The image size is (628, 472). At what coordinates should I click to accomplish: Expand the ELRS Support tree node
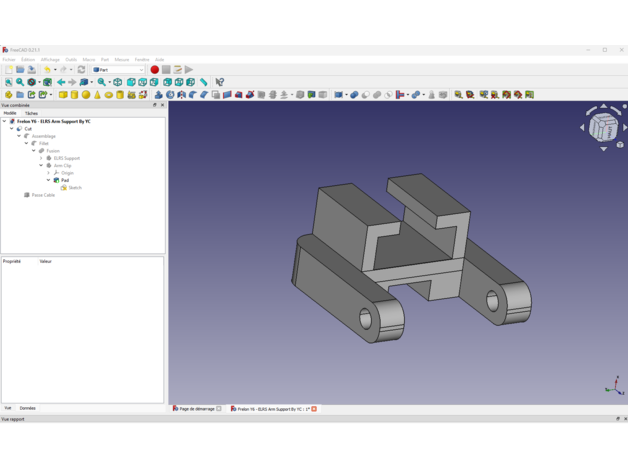coord(41,158)
